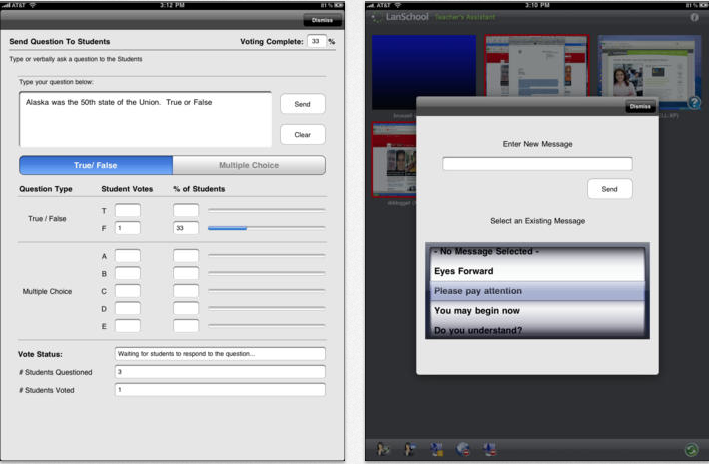Click the E percent of students field
The height and width of the screenshot is (464, 709).
pyautogui.click(x=186, y=326)
